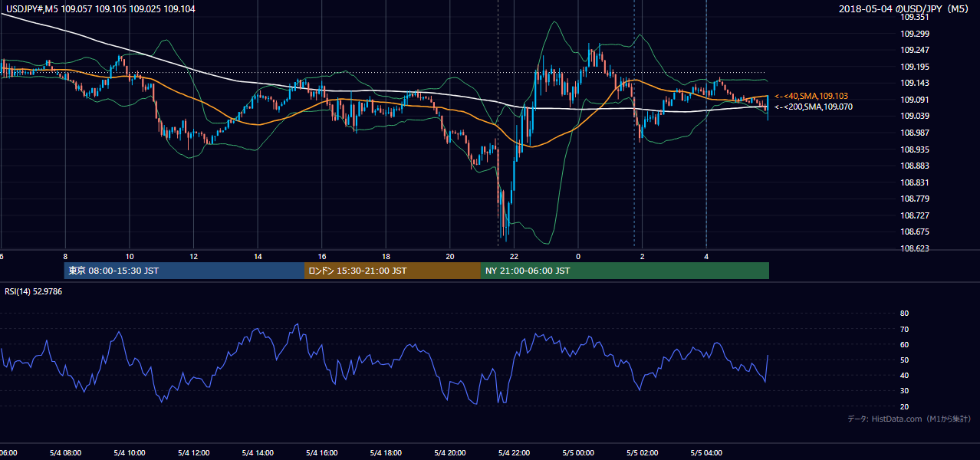Click price axis label 109.247
Viewport: 980px width, 460px height.
click(x=916, y=50)
